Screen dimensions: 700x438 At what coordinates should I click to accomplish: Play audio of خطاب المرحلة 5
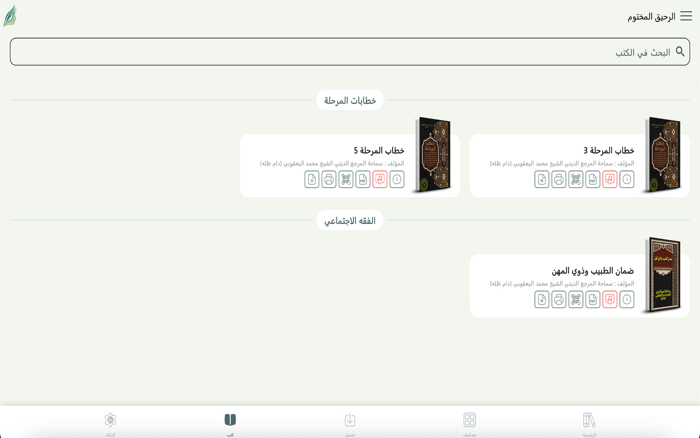(x=379, y=179)
